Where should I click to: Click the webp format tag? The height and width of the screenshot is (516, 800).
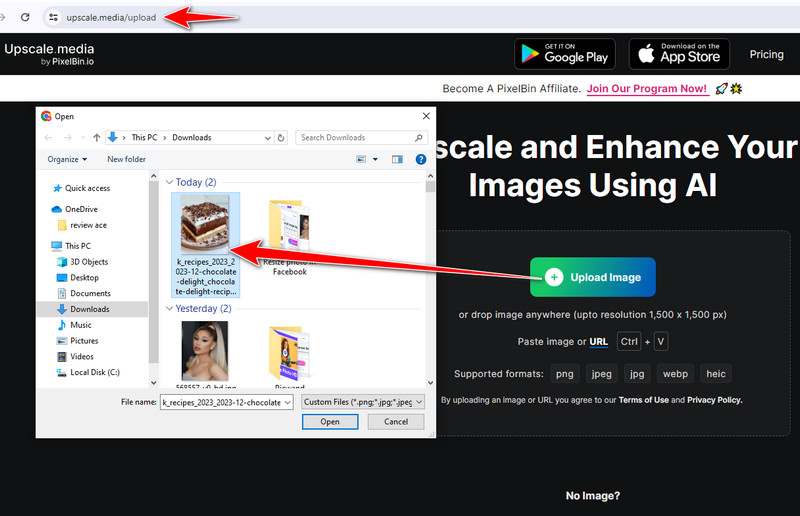point(675,374)
